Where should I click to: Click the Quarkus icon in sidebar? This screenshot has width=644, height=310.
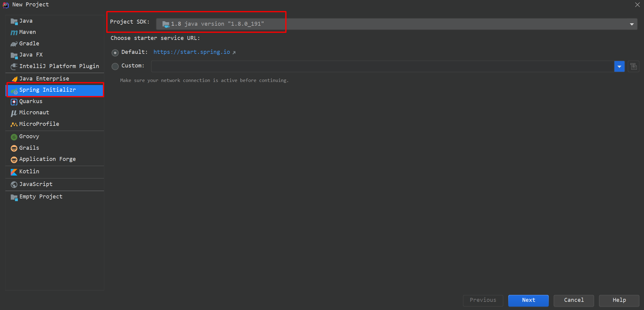(14, 102)
